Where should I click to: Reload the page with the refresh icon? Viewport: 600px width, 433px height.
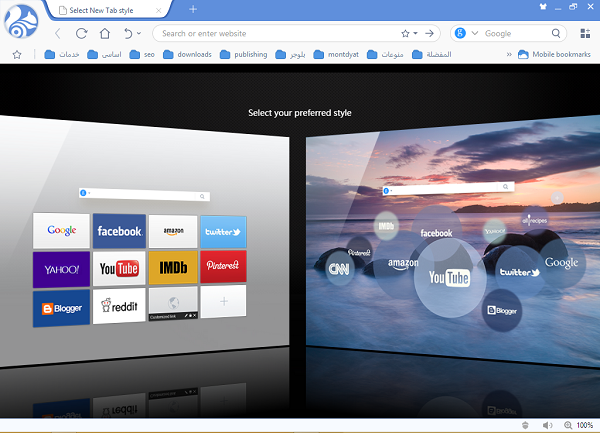click(x=82, y=34)
